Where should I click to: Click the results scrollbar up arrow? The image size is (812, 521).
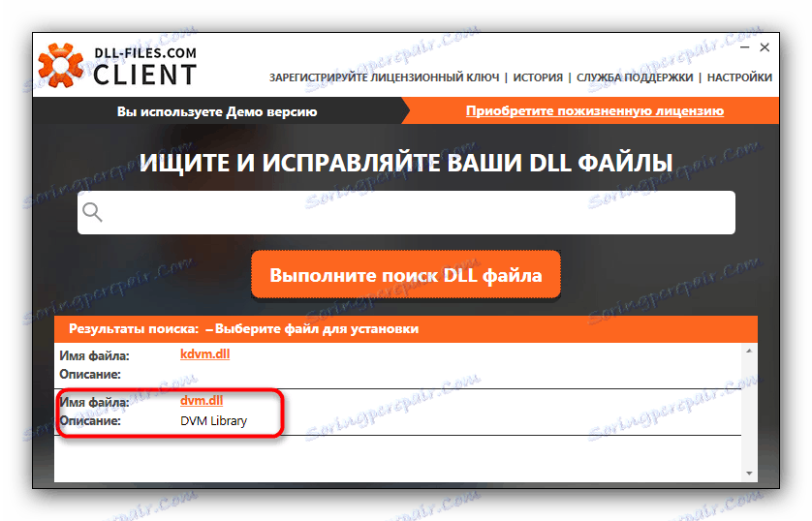pyautogui.click(x=749, y=351)
